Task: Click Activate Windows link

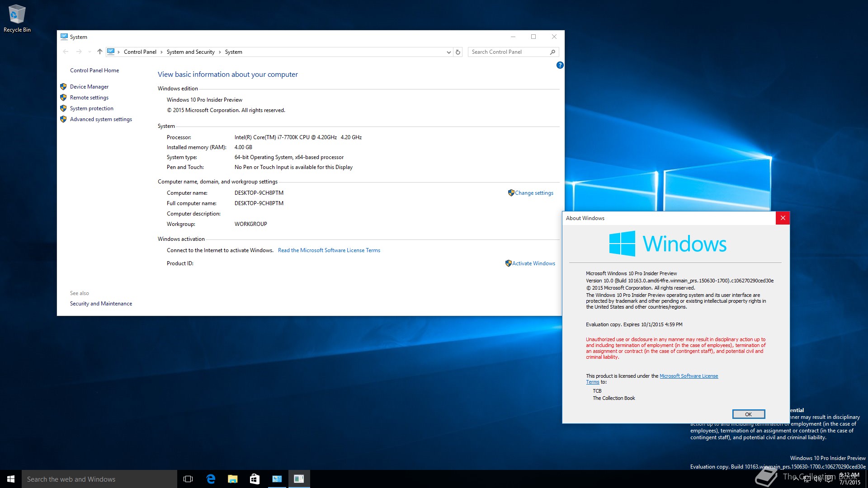Action: pyautogui.click(x=533, y=263)
